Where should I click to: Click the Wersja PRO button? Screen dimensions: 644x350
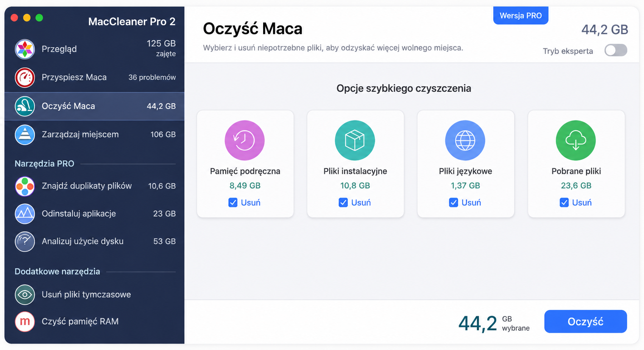pyautogui.click(x=521, y=16)
